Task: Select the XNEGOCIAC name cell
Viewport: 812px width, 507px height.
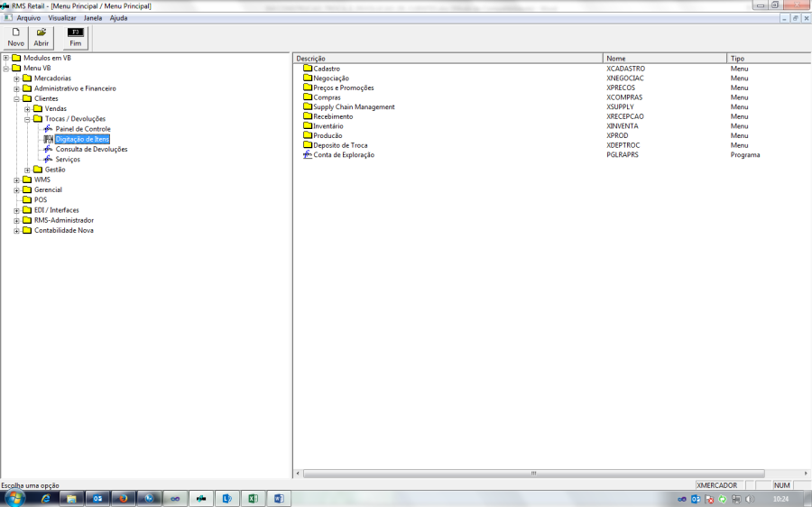Action: tap(625, 78)
